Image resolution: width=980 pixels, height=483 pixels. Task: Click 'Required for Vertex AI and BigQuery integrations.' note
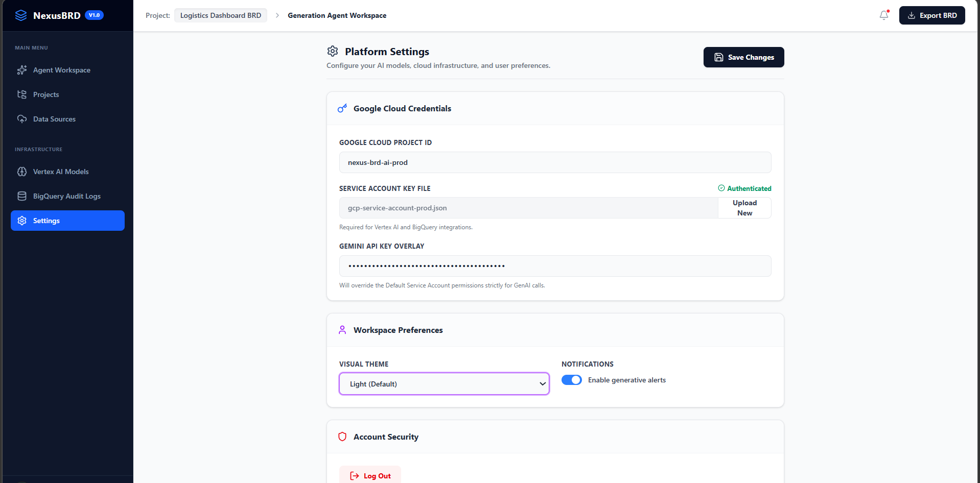406,227
